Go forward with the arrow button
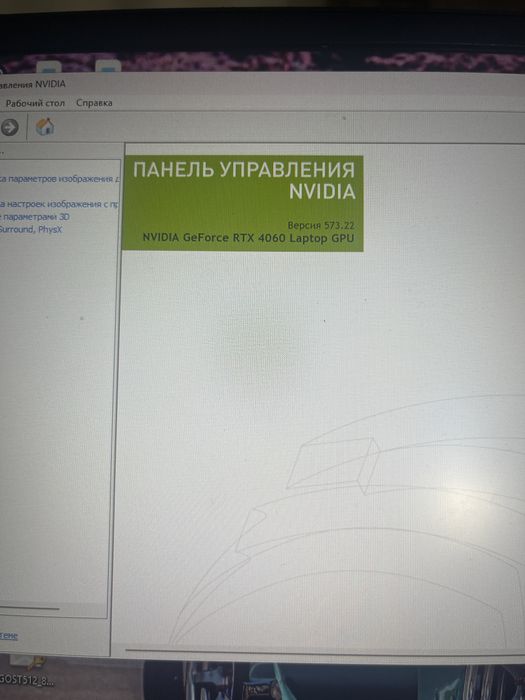The width and height of the screenshot is (525, 700). tap(9, 128)
